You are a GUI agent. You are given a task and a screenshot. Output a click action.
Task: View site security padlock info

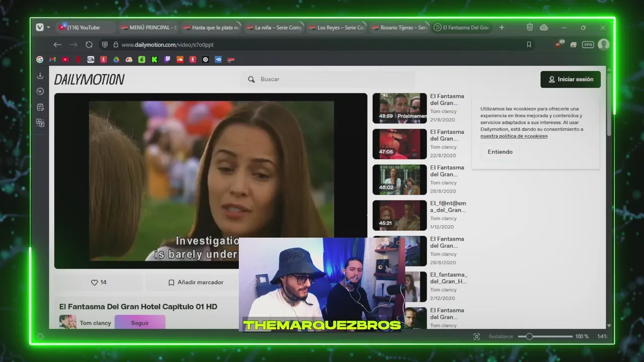point(116,45)
